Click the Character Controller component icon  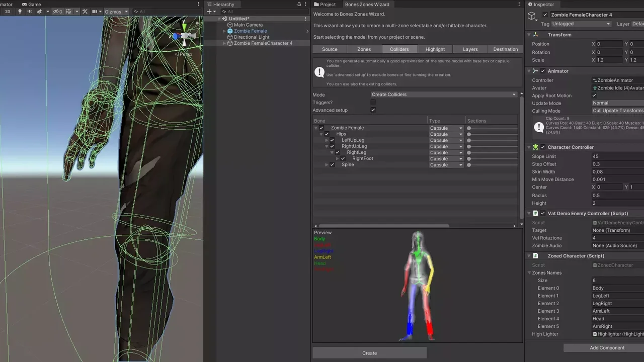(536, 147)
